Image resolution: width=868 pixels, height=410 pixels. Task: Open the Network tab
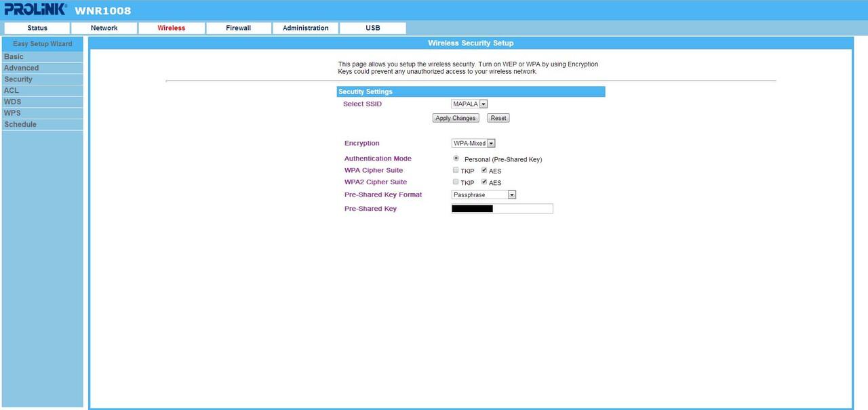(104, 28)
